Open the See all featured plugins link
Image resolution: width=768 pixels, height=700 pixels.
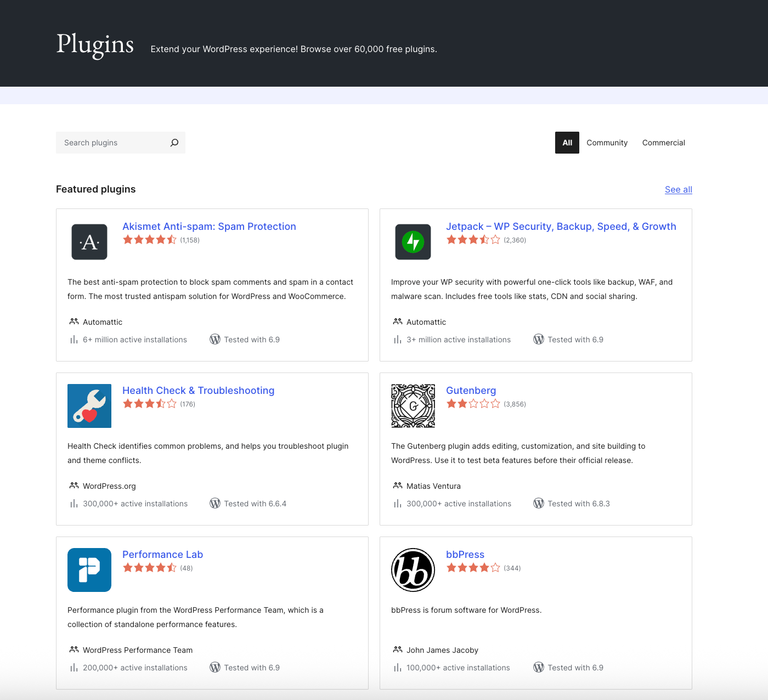coord(678,189)
